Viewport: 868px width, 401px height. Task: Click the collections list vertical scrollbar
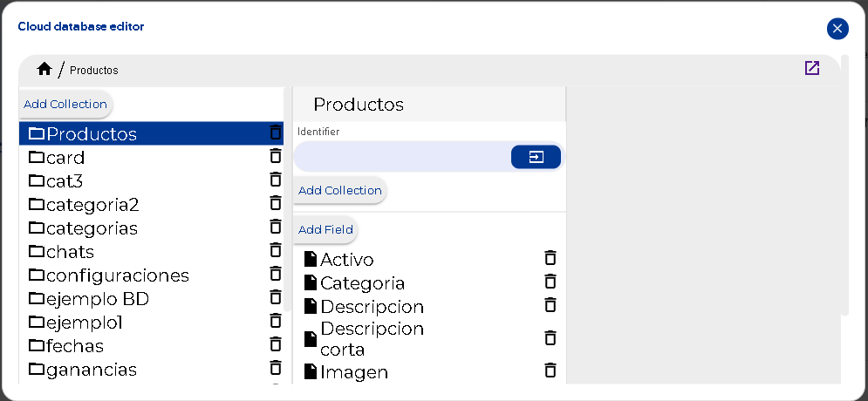287,199
